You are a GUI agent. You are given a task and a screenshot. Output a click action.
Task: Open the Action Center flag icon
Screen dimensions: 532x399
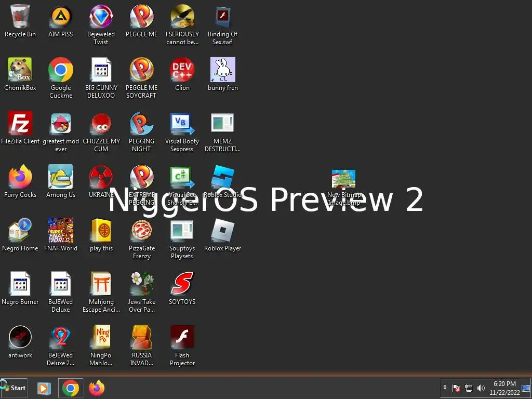457,388
